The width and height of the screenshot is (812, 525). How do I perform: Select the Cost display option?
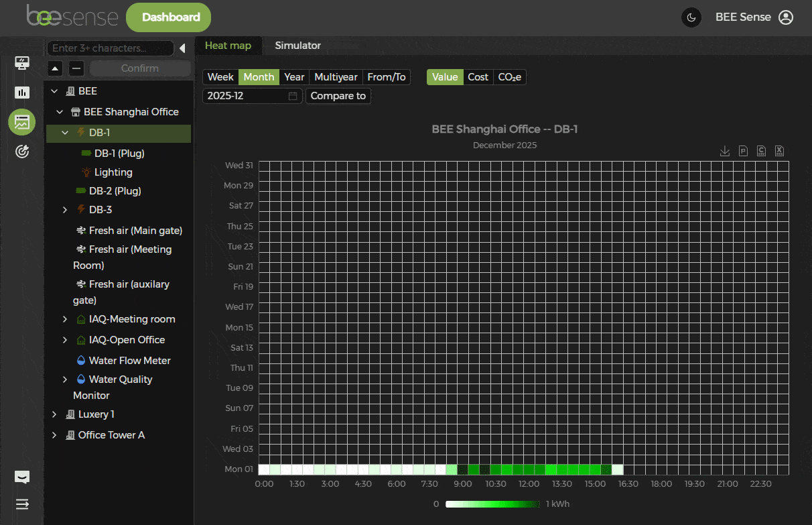tap(478, 77)
